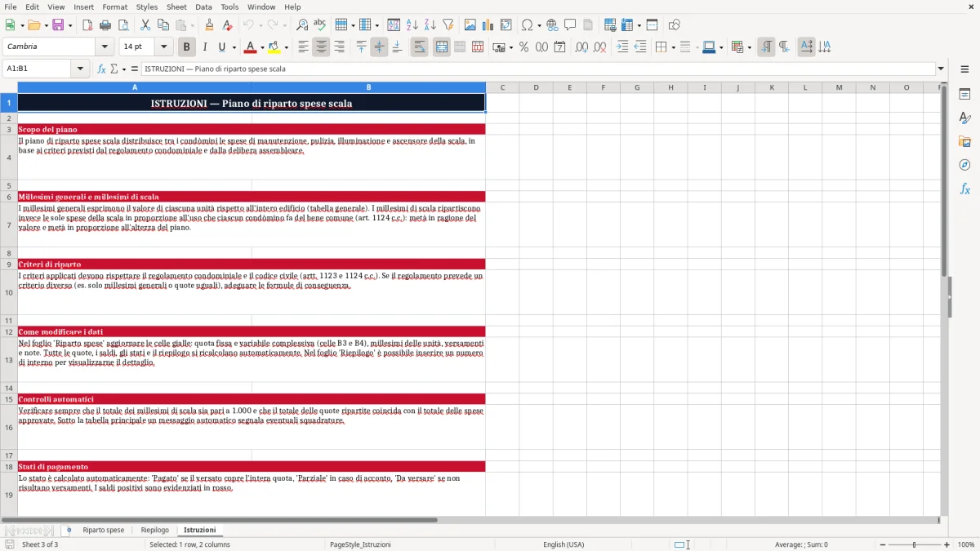Open the sidebar Gallery panel

point(964,141)
